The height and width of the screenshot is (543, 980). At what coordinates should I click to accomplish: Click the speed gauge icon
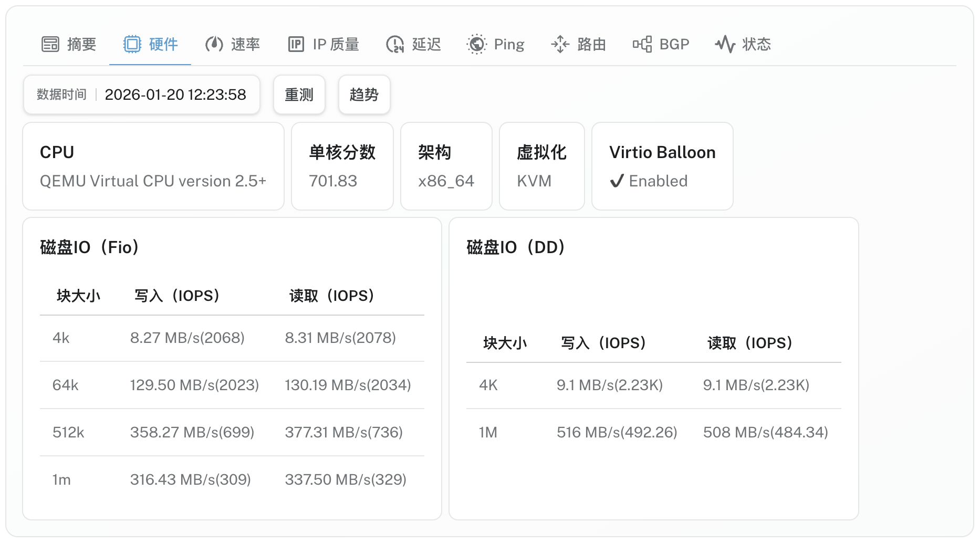(214, 44)
